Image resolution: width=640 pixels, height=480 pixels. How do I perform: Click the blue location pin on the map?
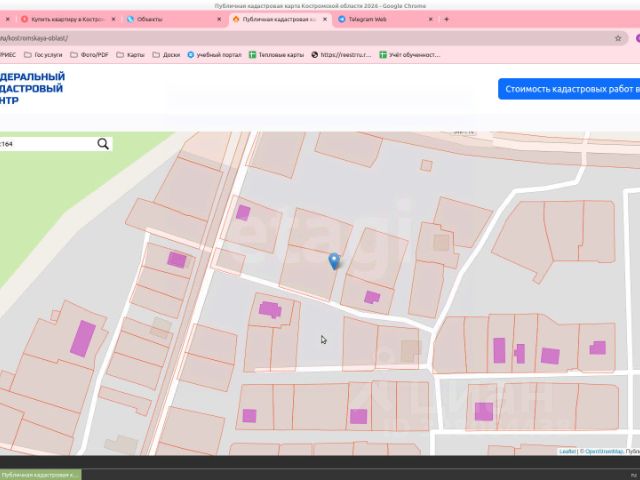(334, 261)
